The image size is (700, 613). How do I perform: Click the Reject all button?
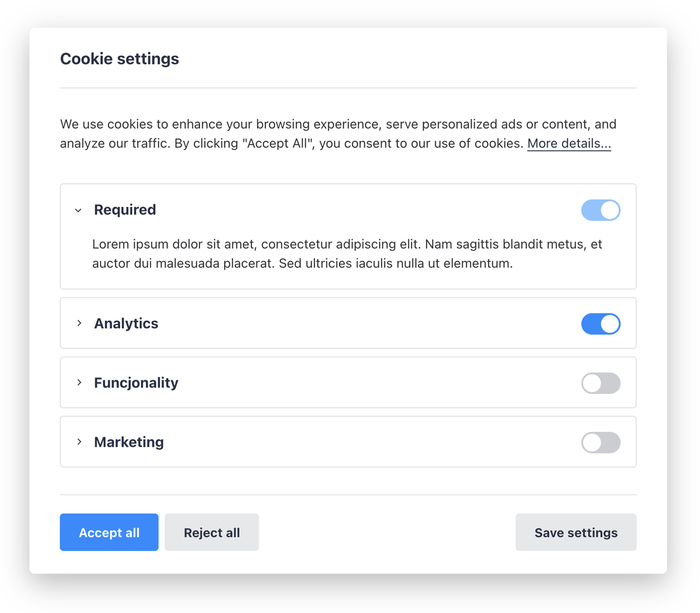click(x=212, y=532)
